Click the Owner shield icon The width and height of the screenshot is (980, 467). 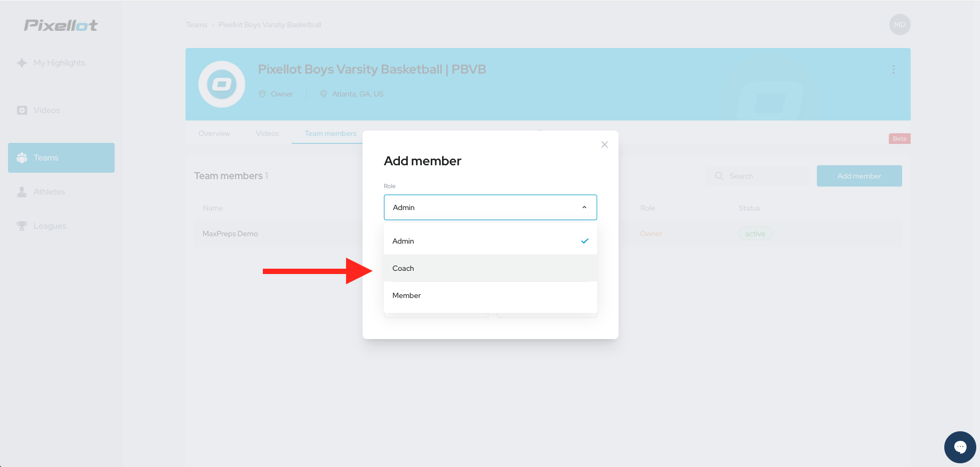pyautogui.click(x=262, y=94)
